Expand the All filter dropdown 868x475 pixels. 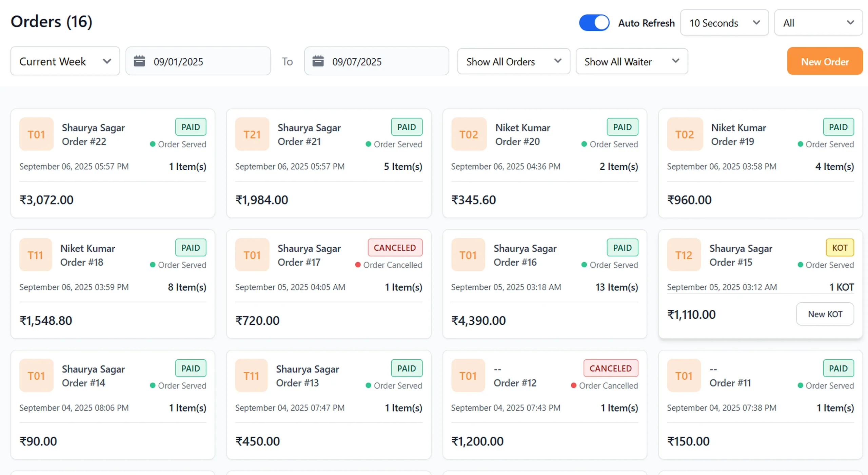(x=818, y=23)
